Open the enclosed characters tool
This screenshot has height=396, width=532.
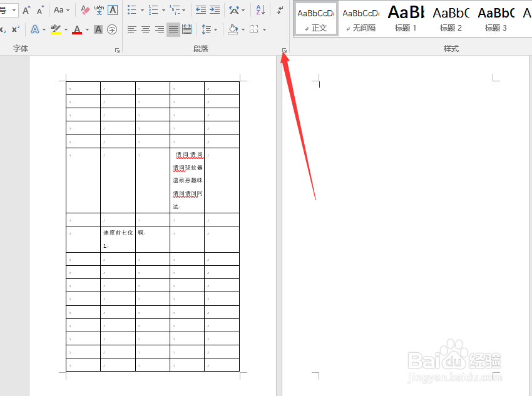(112, 29)
